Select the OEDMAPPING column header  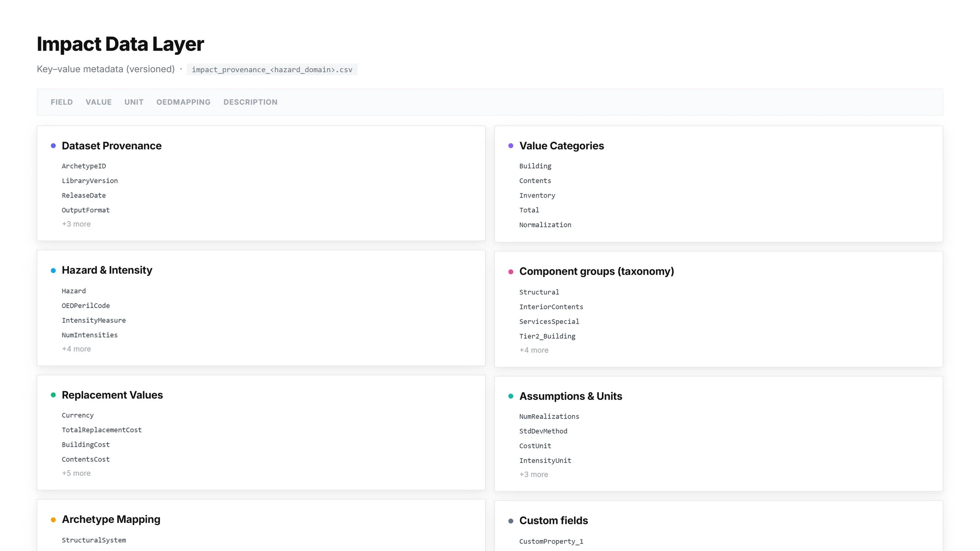(x=183, y=102)
